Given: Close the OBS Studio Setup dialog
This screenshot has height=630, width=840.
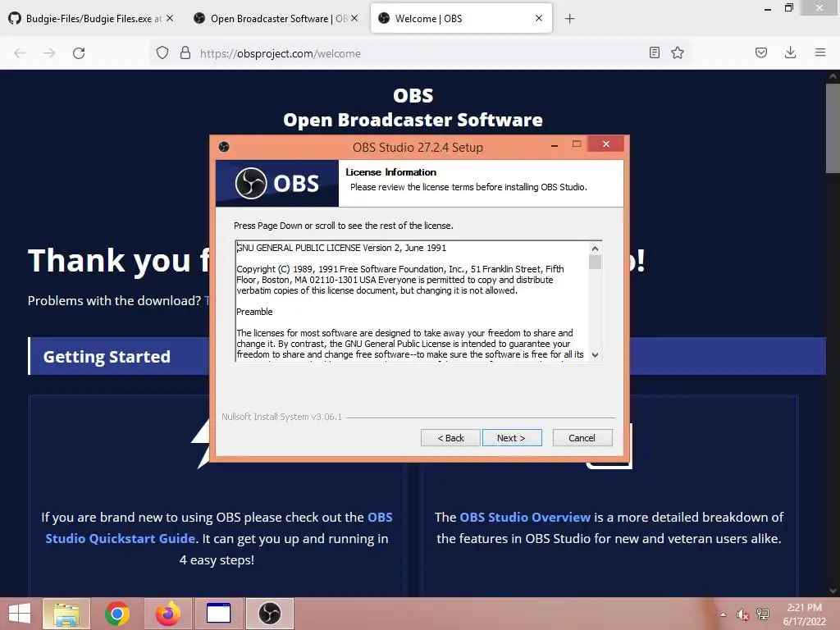Looking at the screenshot, I should [x=606, y=144].
